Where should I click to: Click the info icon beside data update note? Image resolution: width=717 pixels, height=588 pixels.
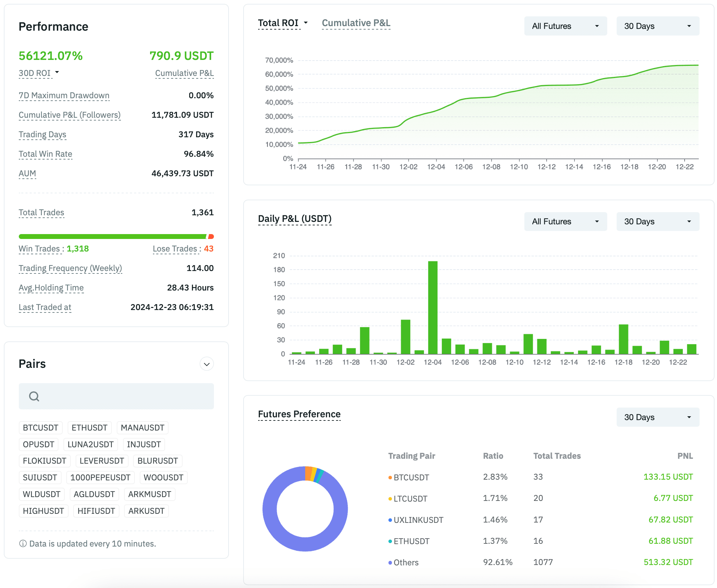(23, 543)
